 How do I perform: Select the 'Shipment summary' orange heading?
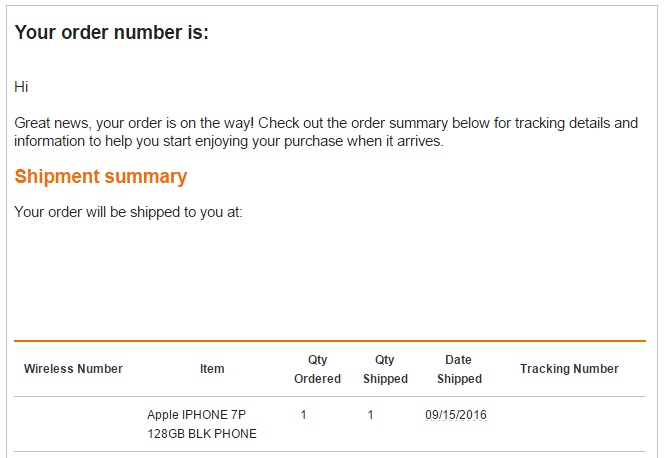[x=101, y=176]
